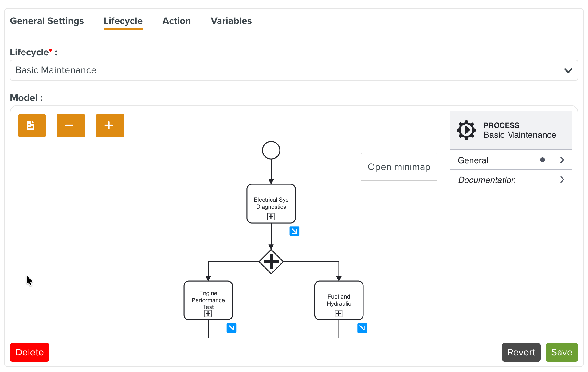The image size is (588, 372).
Task: Select the start event circle
Action: (271, 150)
